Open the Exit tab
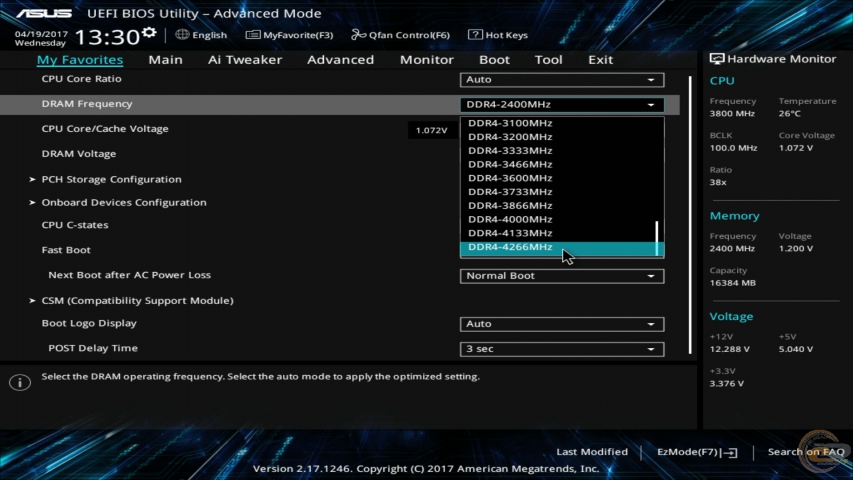The height and width of the screenshot is (480, 853). pyautogui.click(x=601, y=60)
